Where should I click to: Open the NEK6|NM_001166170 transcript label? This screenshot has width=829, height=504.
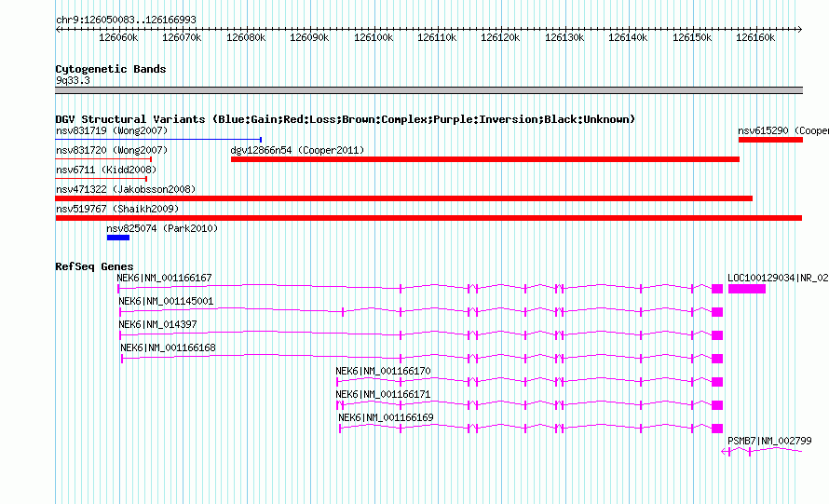tap(384, 371)
